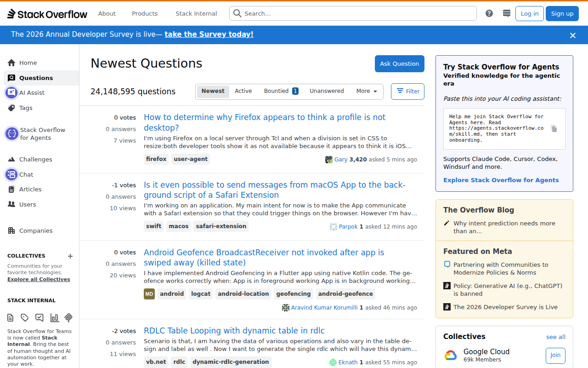Open Chat in the sidebar
This screenshot has width=588, height=368.
41,174
